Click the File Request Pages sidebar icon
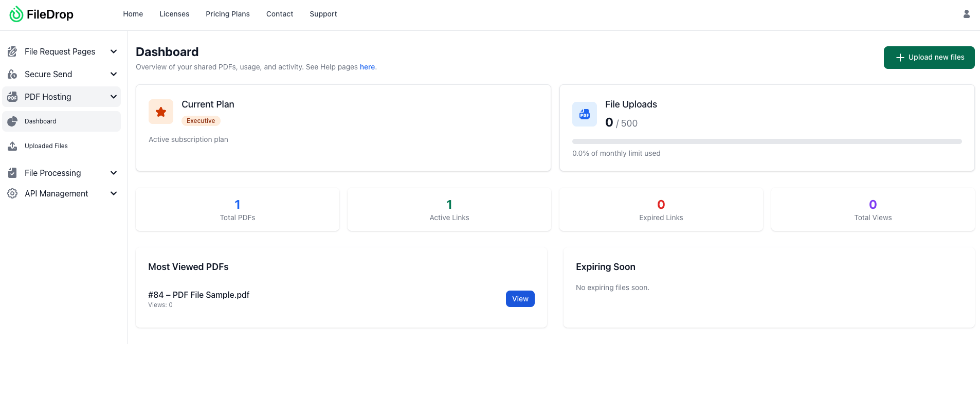Viewport: 980px width, 414px height. (12, 51)
